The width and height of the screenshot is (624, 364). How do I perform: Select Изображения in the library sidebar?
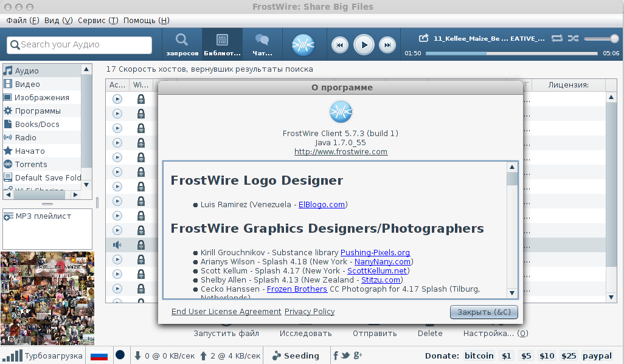click(x=42, y=97)
